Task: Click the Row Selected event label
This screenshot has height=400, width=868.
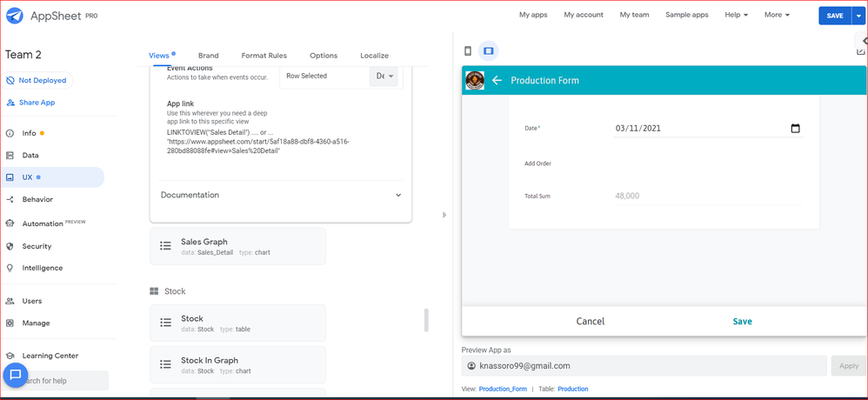Action: coord(307,76)
